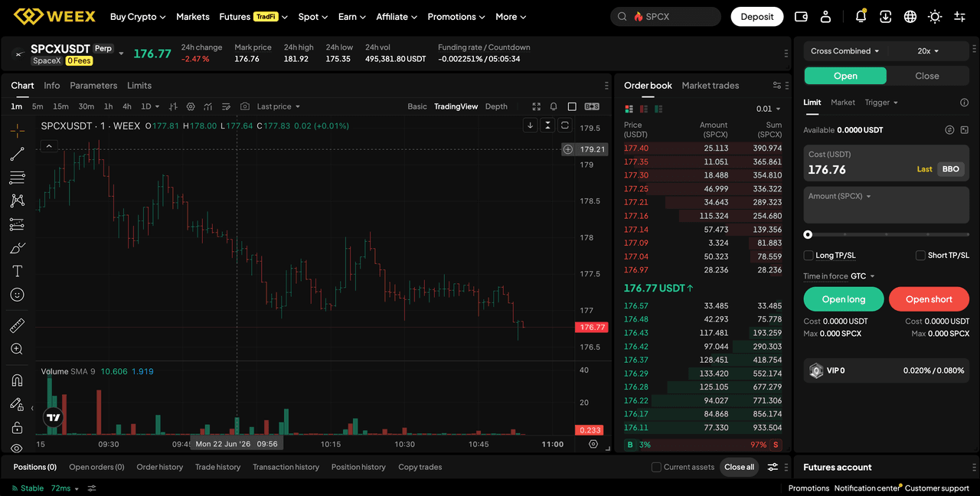Click the Cost (USDT) price field
Viewport: 980px width, 496px height.
point(886,163)
